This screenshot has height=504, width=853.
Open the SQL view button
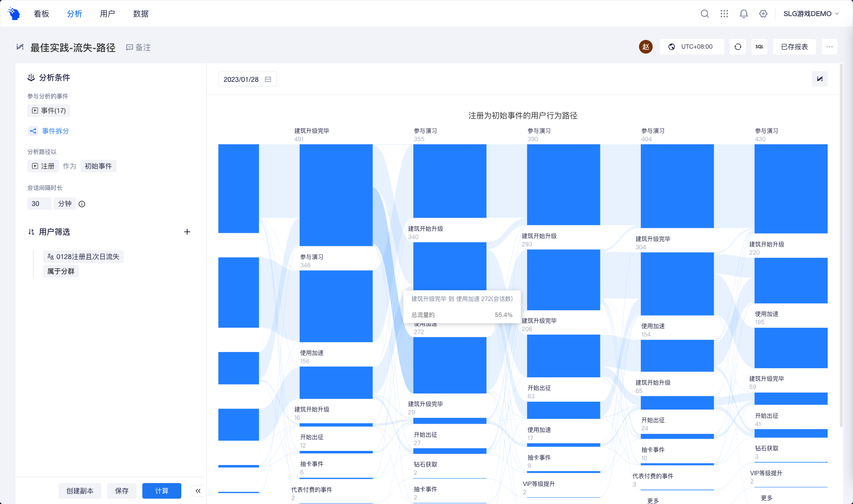(x=759, y=47)
